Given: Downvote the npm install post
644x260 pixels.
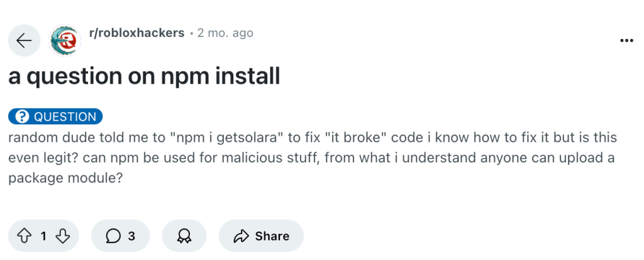Looking at the screenshot, I should pos(63,236).
